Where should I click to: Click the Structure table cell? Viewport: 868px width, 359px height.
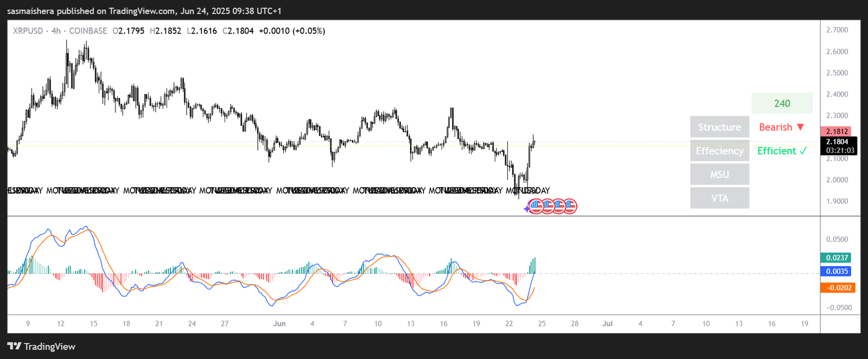click(719, 127)
